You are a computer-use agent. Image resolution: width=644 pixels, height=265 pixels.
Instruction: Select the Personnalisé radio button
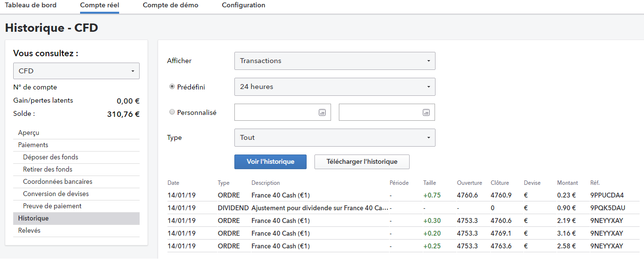tap(172, 112)
